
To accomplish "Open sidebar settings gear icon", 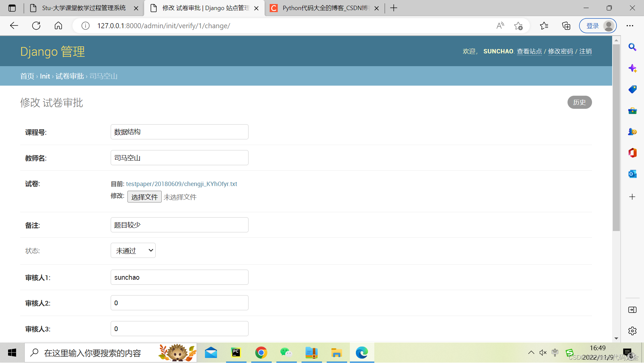I will click(632, 331).
